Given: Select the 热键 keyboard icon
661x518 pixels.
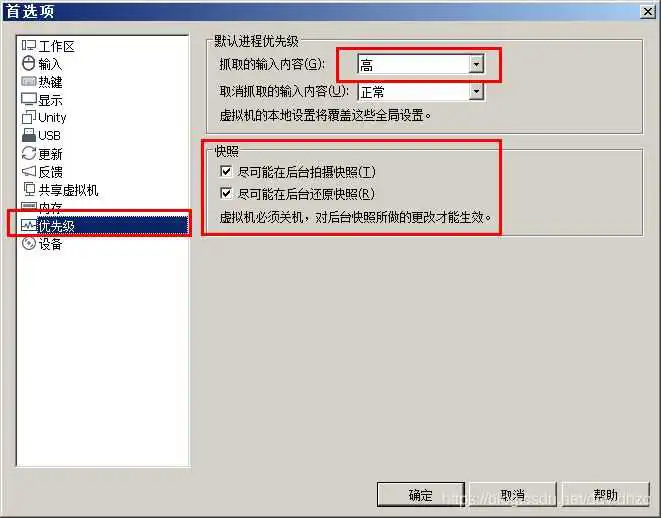Looking at the screenshot, I should (28, 81).
